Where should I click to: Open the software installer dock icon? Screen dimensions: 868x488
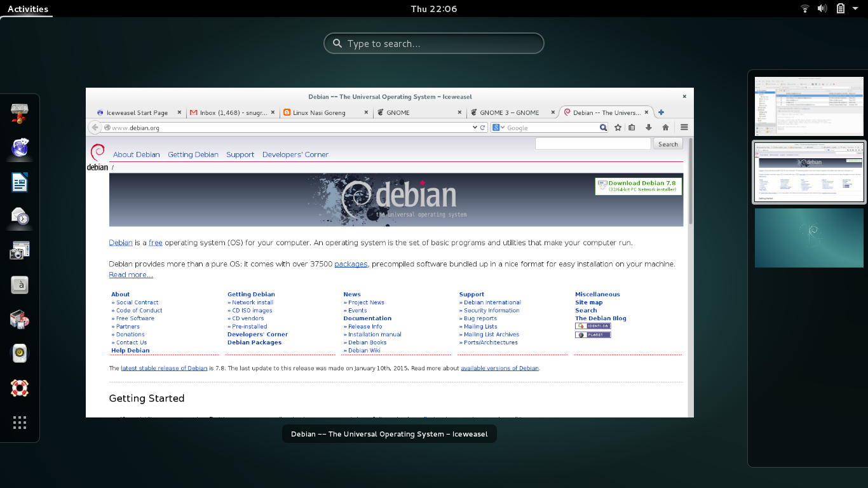(x=20, y=320)
